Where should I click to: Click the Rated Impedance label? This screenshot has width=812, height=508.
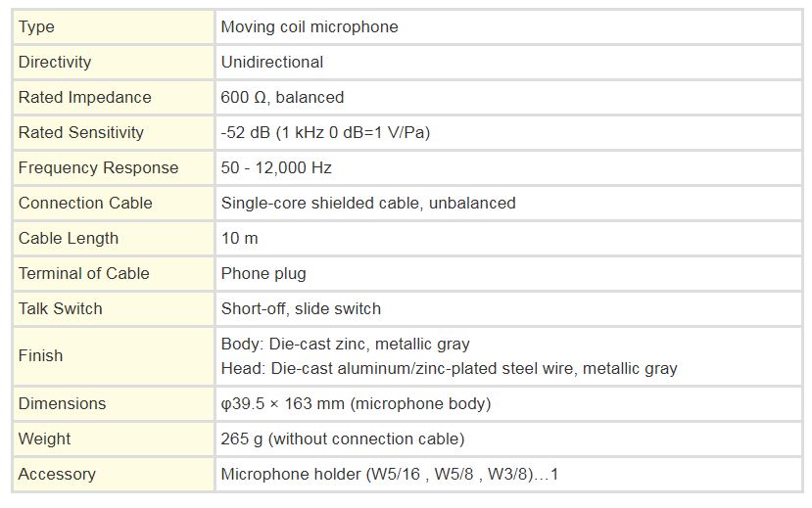[x=85, y=97]
